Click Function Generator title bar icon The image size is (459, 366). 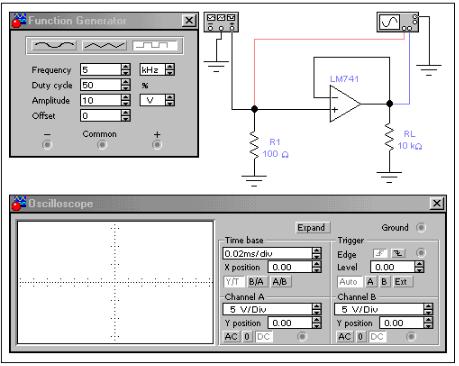click(x=19, y=21)
